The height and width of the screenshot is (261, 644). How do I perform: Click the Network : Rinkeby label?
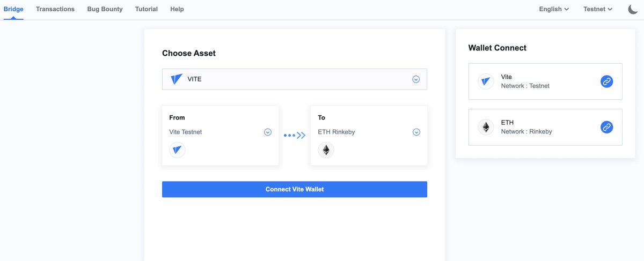click(526, 131)
